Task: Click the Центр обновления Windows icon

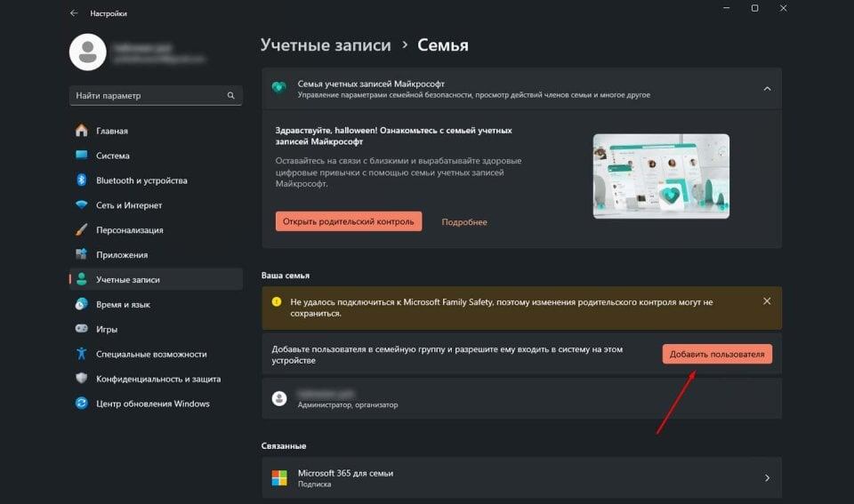Action: (x=82, y=404)
